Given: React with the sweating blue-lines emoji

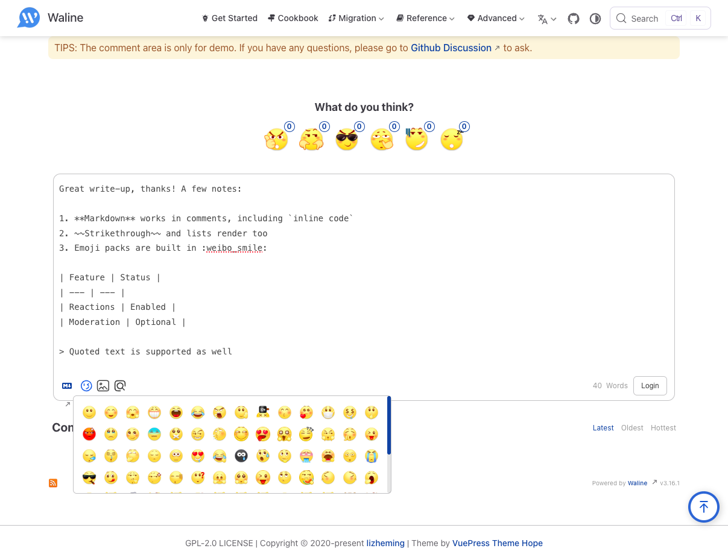Looking at the screenshot, I should pyautogui.click(x=416, y=140).
